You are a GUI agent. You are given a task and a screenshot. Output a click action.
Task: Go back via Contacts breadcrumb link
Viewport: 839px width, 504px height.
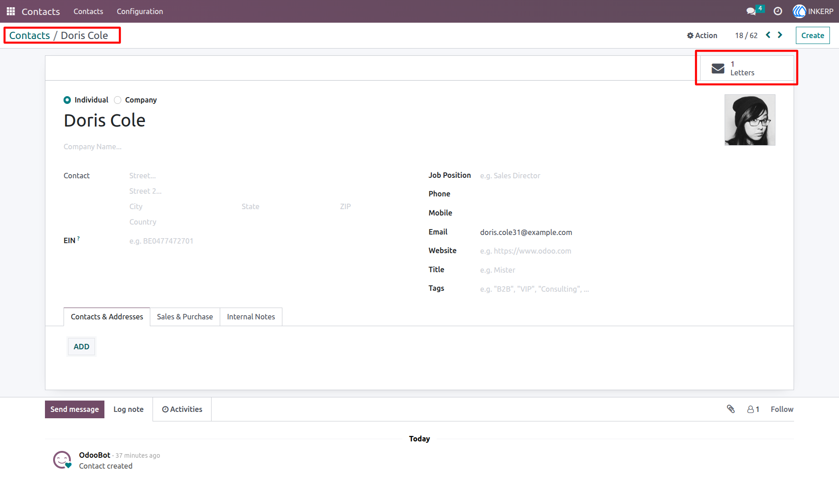(30, 35)
